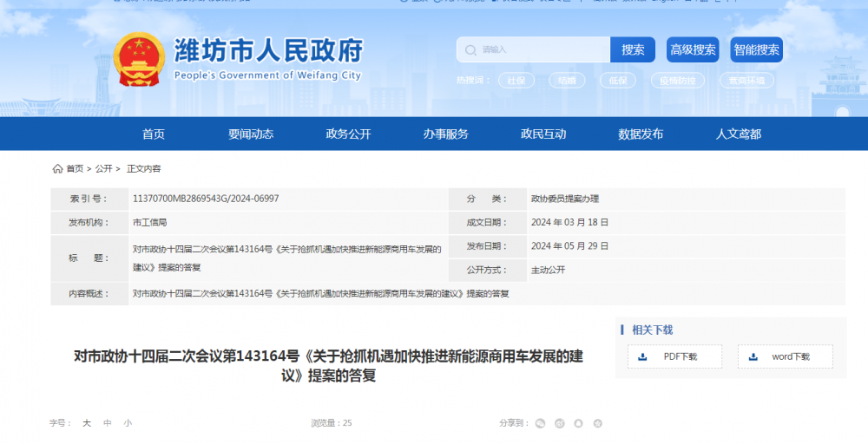Image resolution: width=868 pixels, height=444 pixels.
Task: Click the 智能搜索 button
Action: pyautogui.click(x=756, y=49)
